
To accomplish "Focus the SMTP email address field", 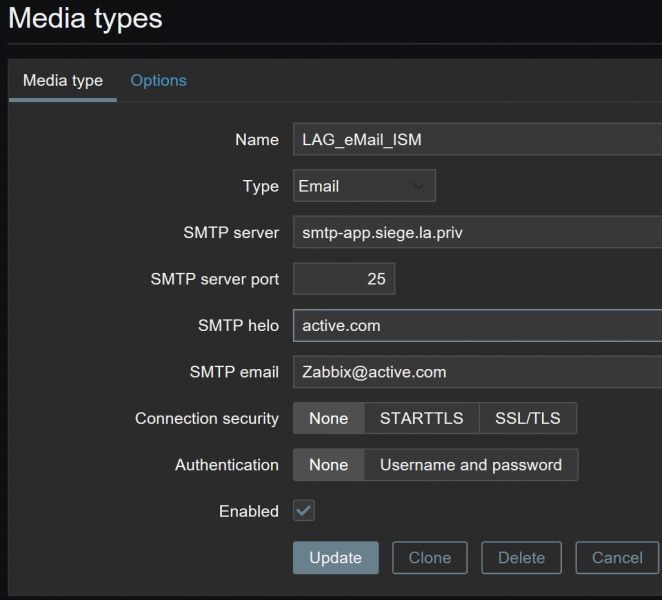I will (x=478, y=372).
